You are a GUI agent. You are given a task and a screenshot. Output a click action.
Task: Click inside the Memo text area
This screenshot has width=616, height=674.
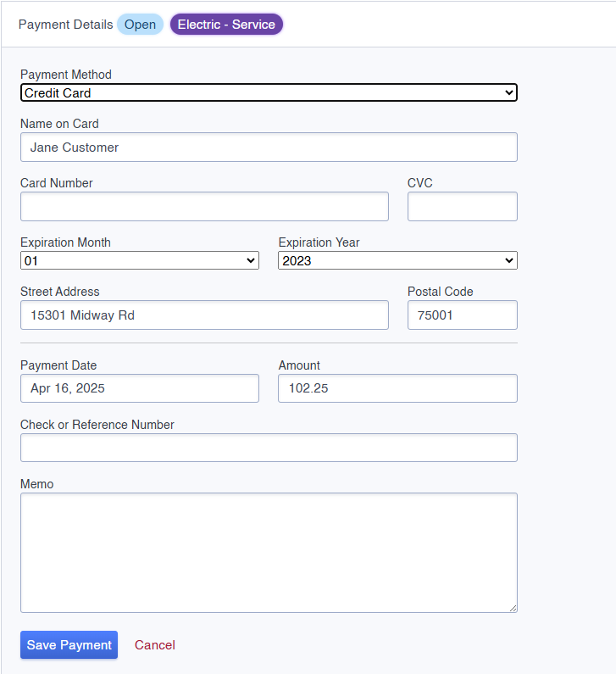click(x=269, y=553)
